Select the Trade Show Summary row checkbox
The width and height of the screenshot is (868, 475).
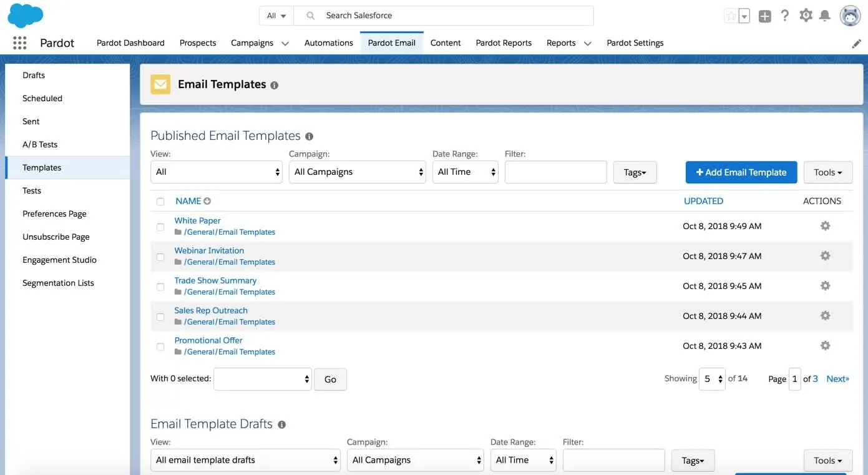click(160, 286)
